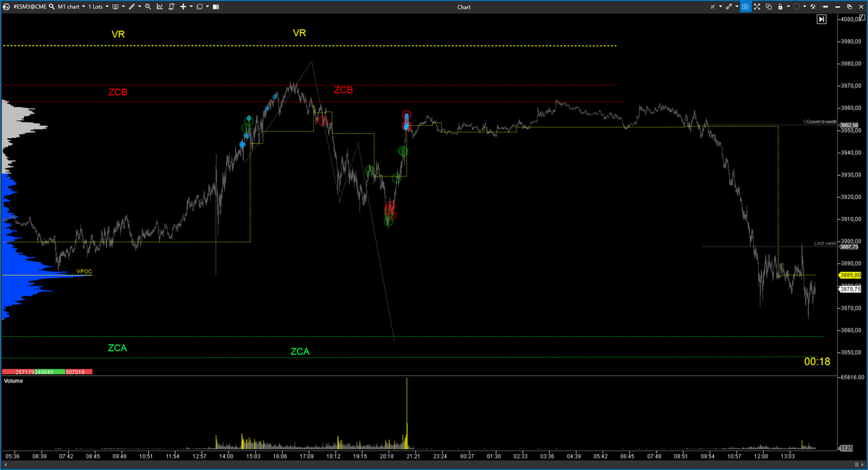The height and width of the screenshot is (470, 868).
Task: Click the #ESM3@CME instrument symbol
Action: point(30,7)
